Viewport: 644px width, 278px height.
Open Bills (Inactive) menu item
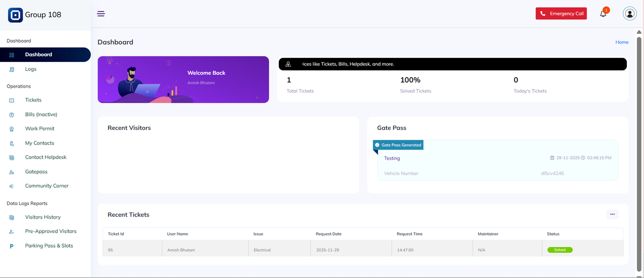pos(41,114)
